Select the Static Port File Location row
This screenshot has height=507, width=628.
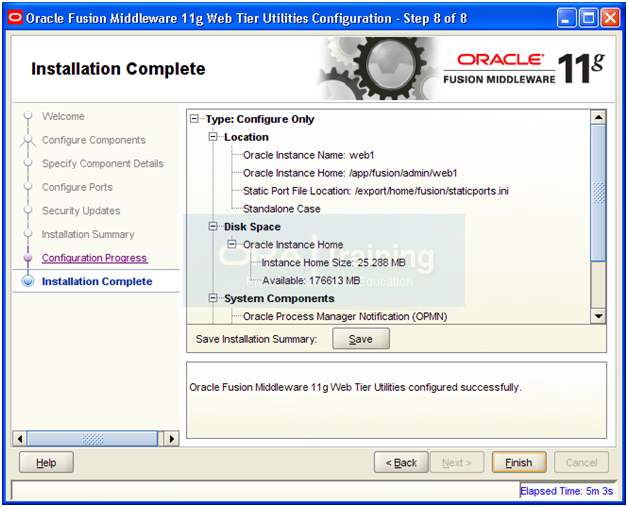tap(376, 191)
